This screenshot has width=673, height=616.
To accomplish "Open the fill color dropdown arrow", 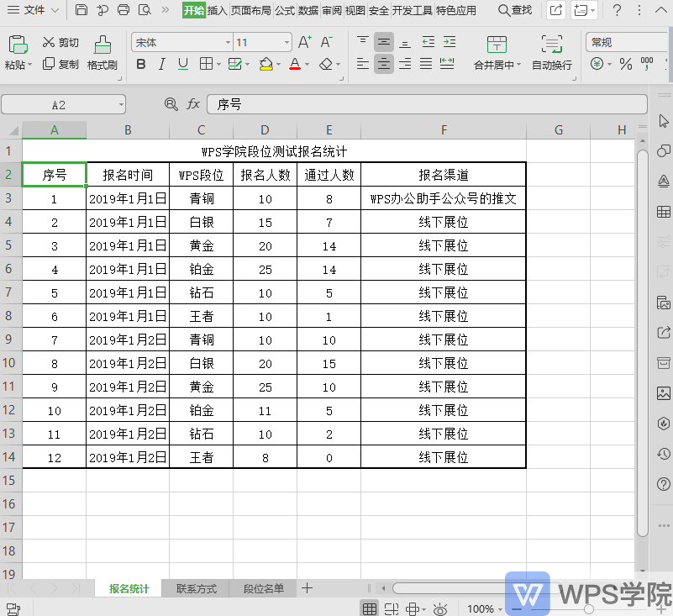I will 278,65.
